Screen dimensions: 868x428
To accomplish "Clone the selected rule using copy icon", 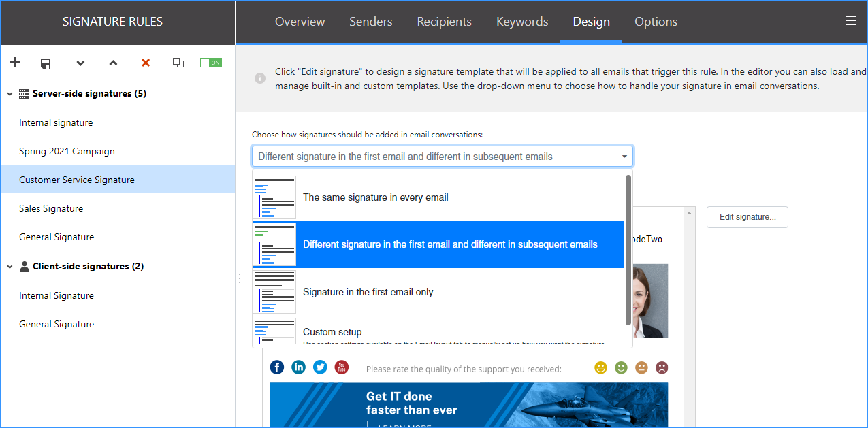I will point(178,63).
